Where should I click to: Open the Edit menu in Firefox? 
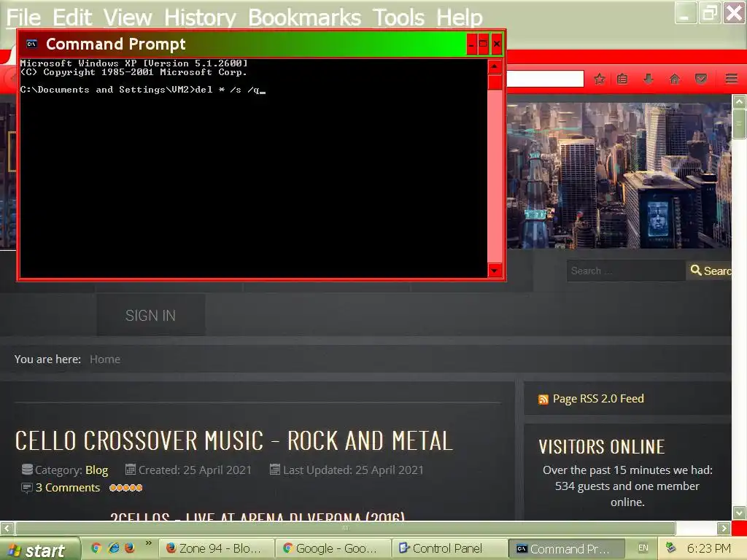(x=72, y=17)
